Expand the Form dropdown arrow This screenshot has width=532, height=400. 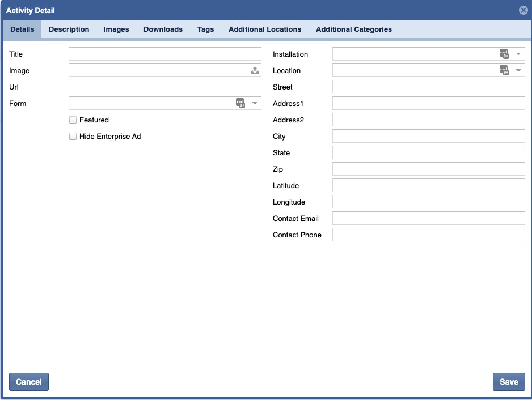[x=255, y=103]
